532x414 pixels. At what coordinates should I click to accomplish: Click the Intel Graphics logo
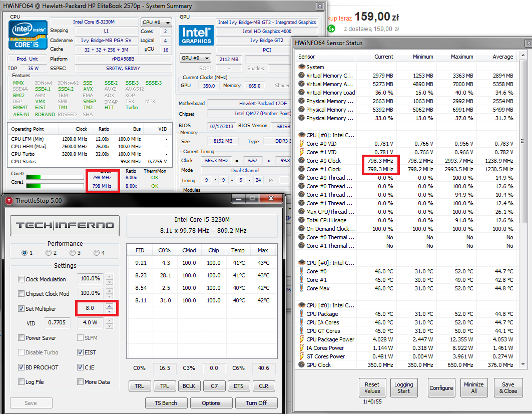196,35
